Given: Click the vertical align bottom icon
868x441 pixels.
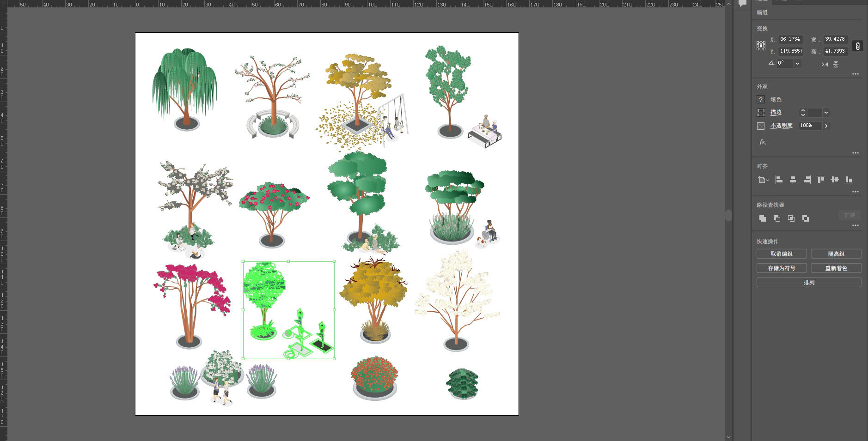Looking at the screenshot, I should click(848, 180).
